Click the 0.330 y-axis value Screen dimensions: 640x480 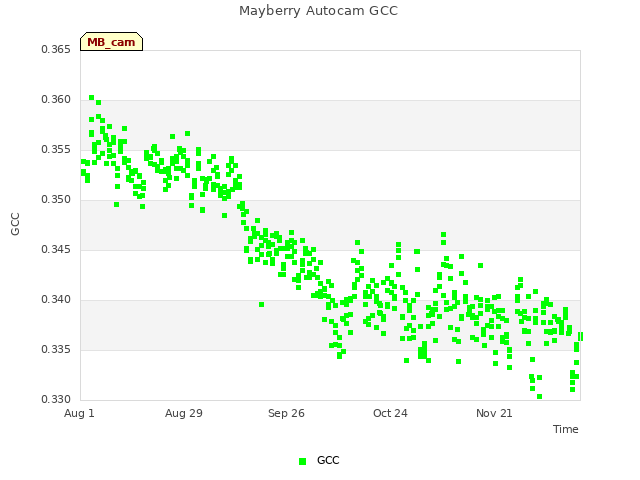[56, 399]
